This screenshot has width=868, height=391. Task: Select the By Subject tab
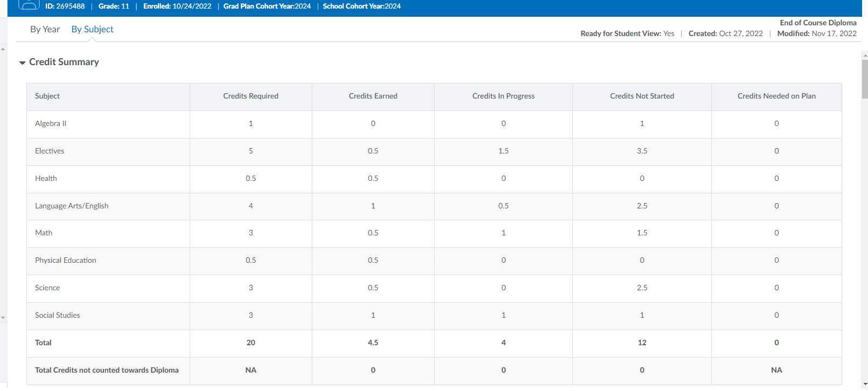[92, 29]
